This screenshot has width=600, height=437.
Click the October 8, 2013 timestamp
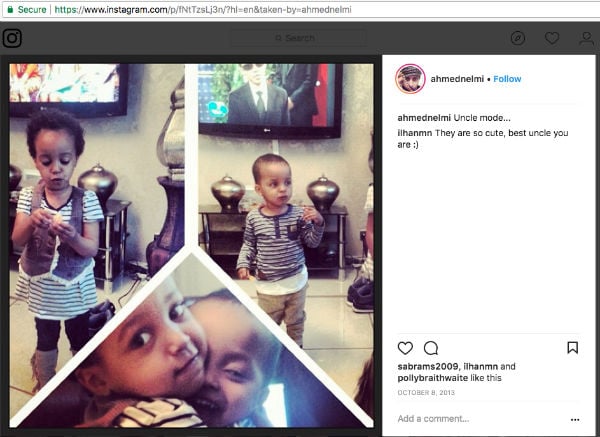[426, 393]
